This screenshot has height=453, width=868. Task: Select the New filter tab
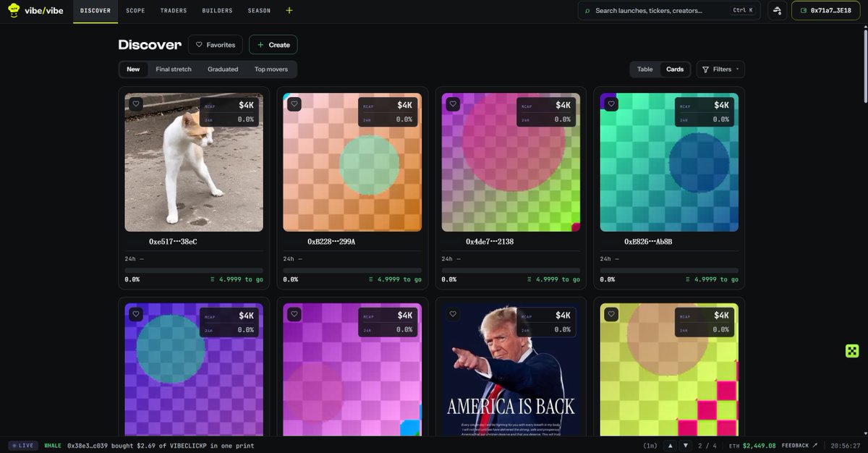click(133, 69)
